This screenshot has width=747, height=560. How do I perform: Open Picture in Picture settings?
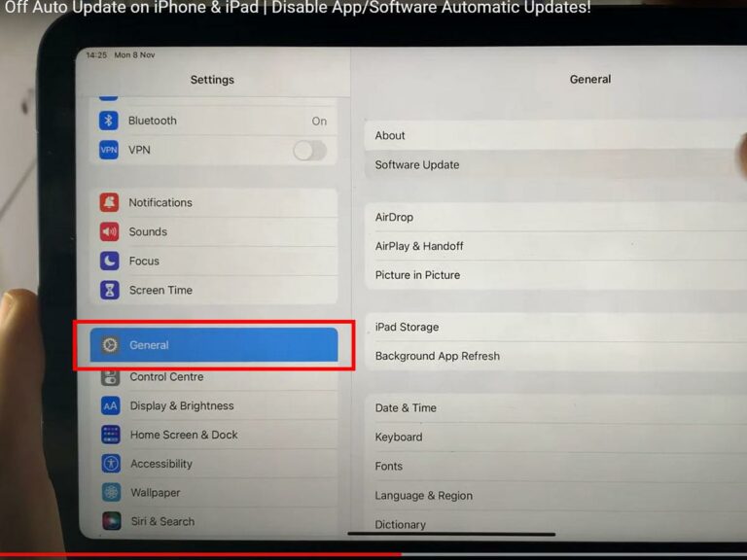coord(555,275)
